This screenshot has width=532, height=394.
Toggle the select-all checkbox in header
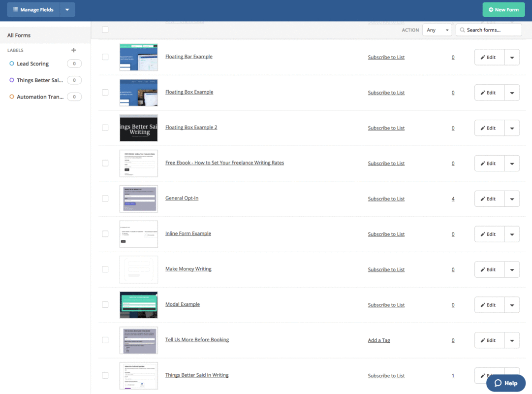coord(105,30)
